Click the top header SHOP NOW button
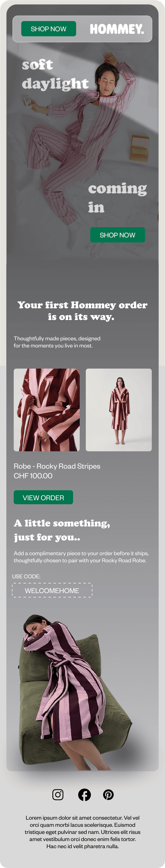This screenshot has width=165, height=868. [49, 29]
